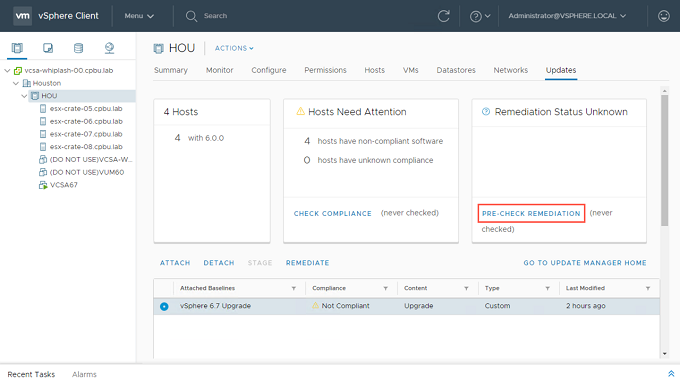Screen dimensions: 680x382
Task: Click the warning icon beside Hosts Need Attention
Action: tap(300, 111)
